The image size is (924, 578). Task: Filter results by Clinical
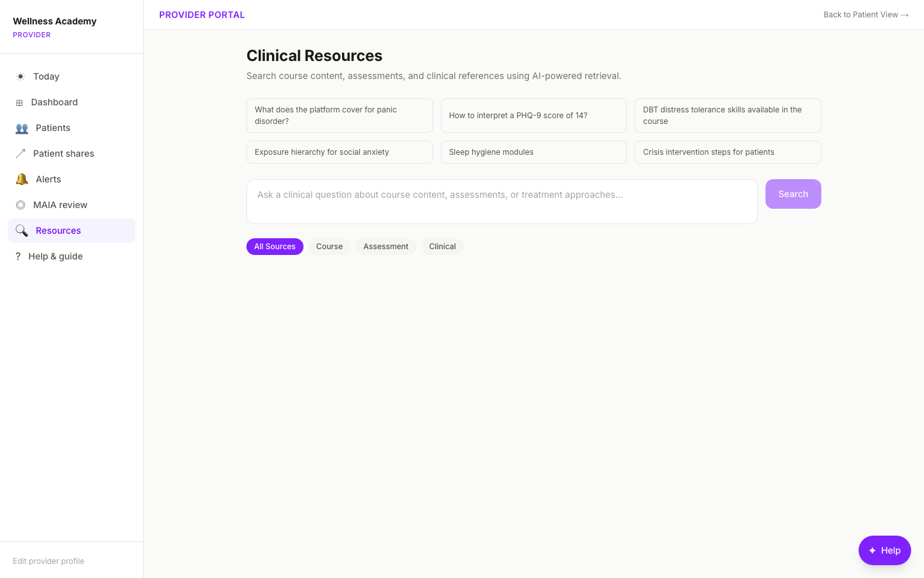(442, 247)
